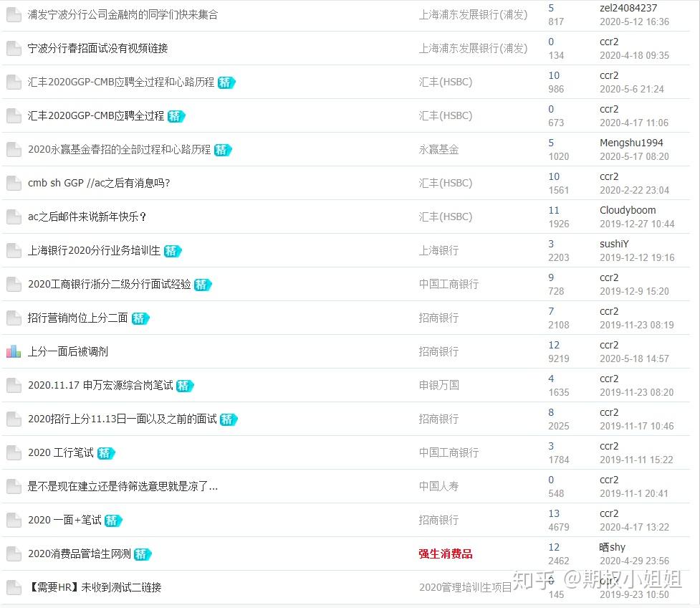Open last post dated 2019-12-27 10:44
The height and width of the screenshot is (608, 700).
tap(637, 224)
